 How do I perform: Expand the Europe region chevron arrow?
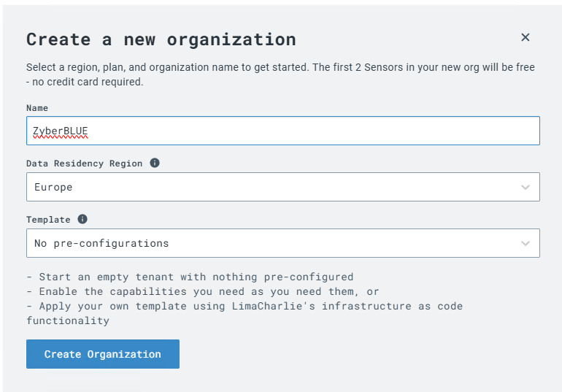coord(525,187)
